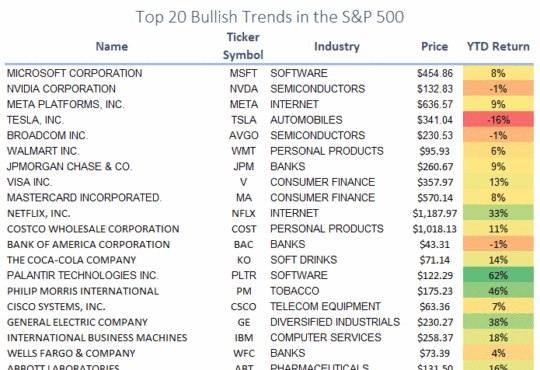Select the TOBACCO industry cell
Viewport: 540px width, 370px height.
pyautogui.click(x=294, y=291)
